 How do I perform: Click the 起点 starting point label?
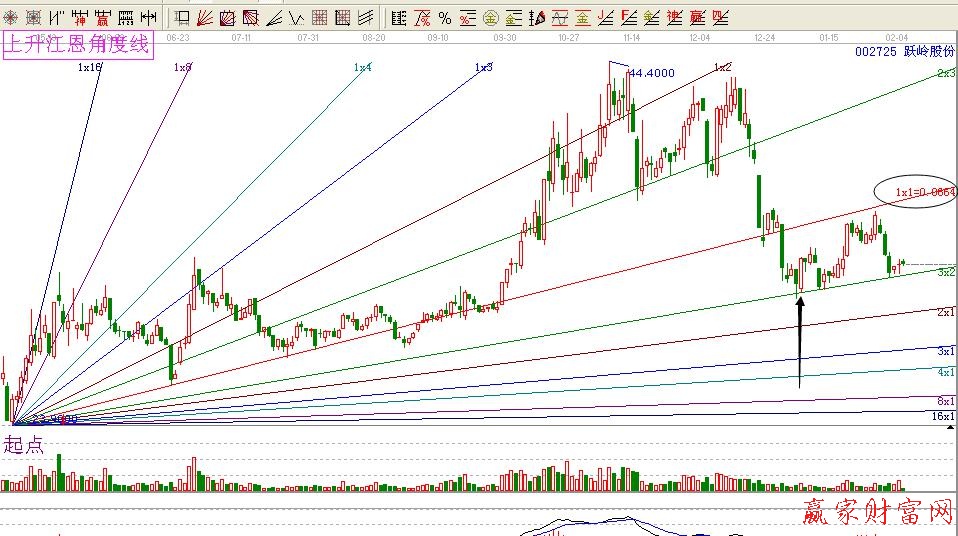pyautogui.click(x=24, y=446)
